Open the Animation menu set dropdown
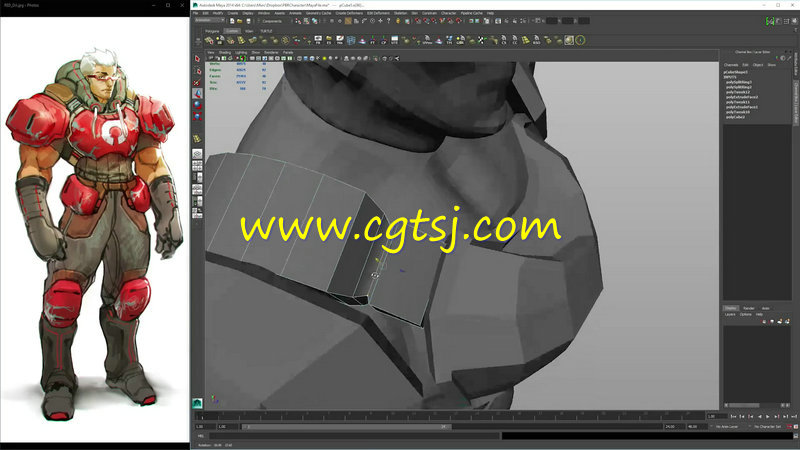 (209, 20)
